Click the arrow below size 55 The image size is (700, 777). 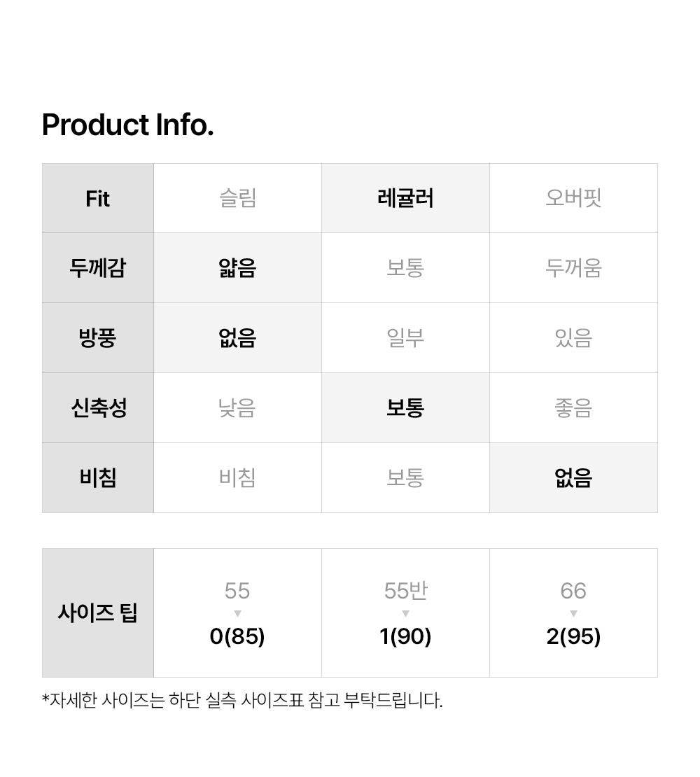(237, 614)
